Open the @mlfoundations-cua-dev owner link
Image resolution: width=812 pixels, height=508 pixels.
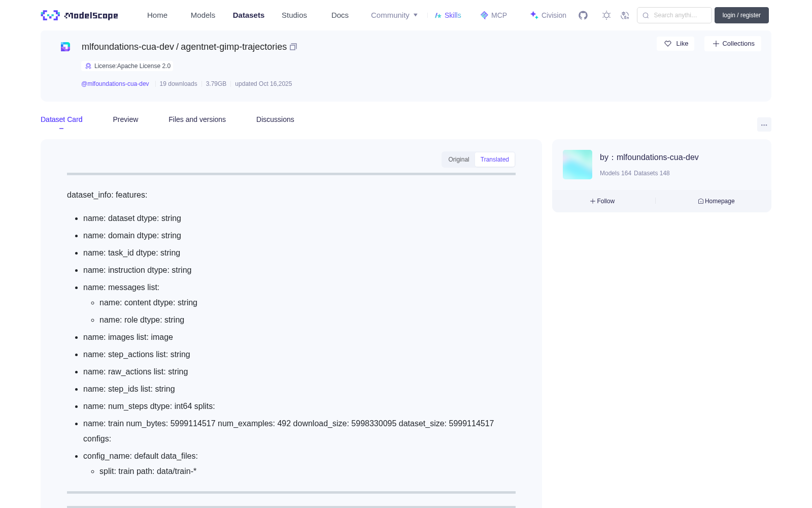tap(115, 84)
